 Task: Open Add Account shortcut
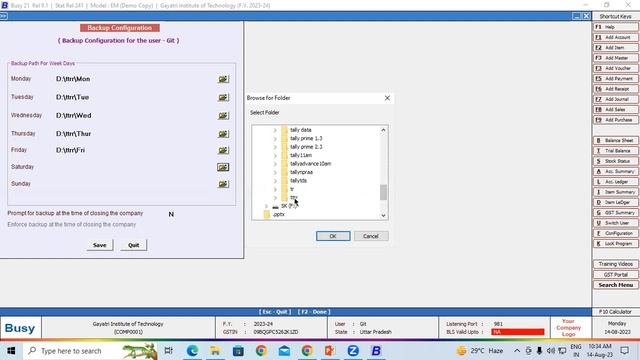click(616, 37)
